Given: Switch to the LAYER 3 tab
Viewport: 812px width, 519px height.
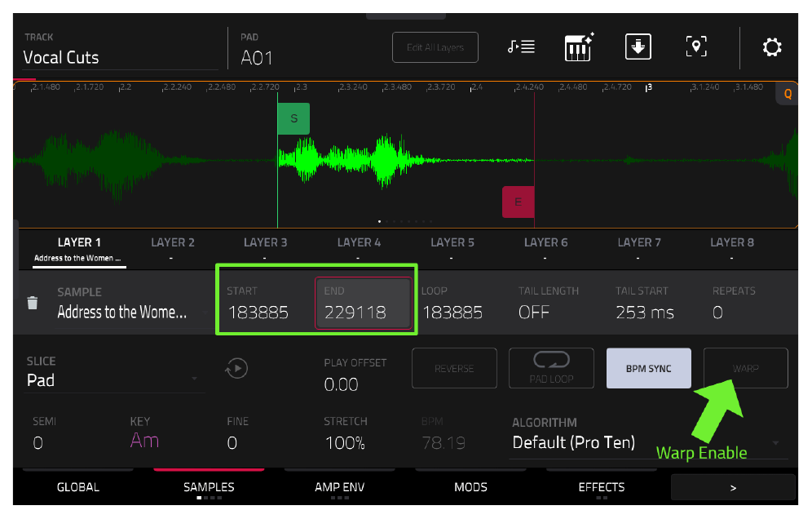Looking at the screenshot, I should [265, 250].
